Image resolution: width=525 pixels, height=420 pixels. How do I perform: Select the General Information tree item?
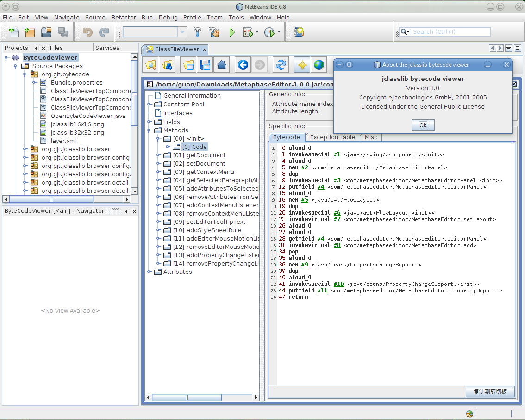[x=192, y=96]
